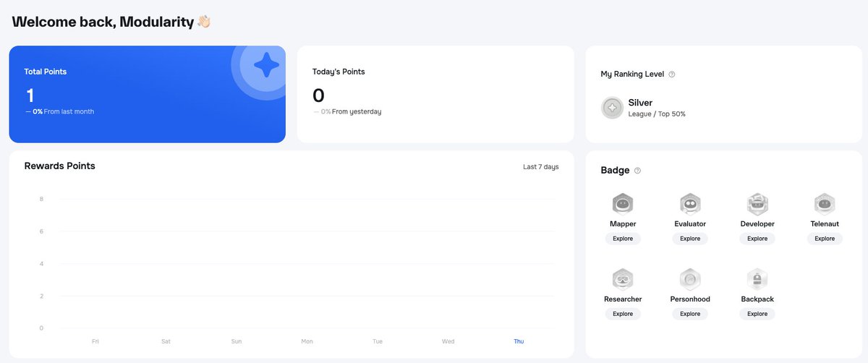Screen dimensions: 868x363
Task: Explore the Researcher badge
Action: (x=623, y=314)
